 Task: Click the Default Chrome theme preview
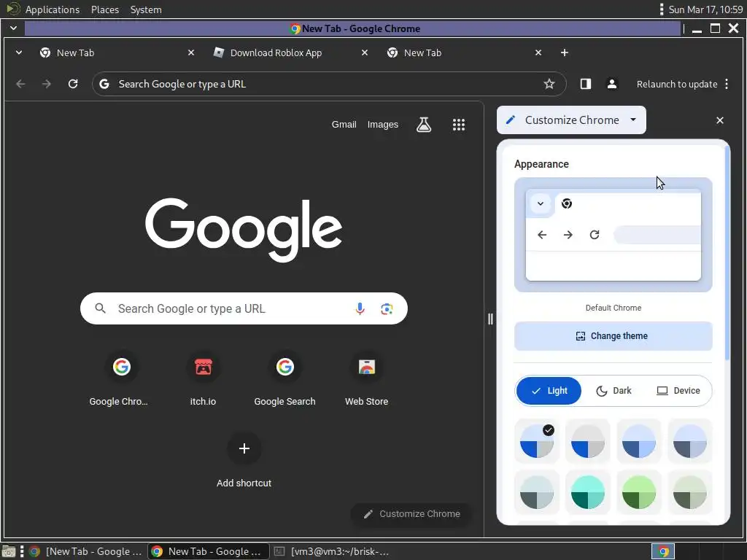pos(613,235)
